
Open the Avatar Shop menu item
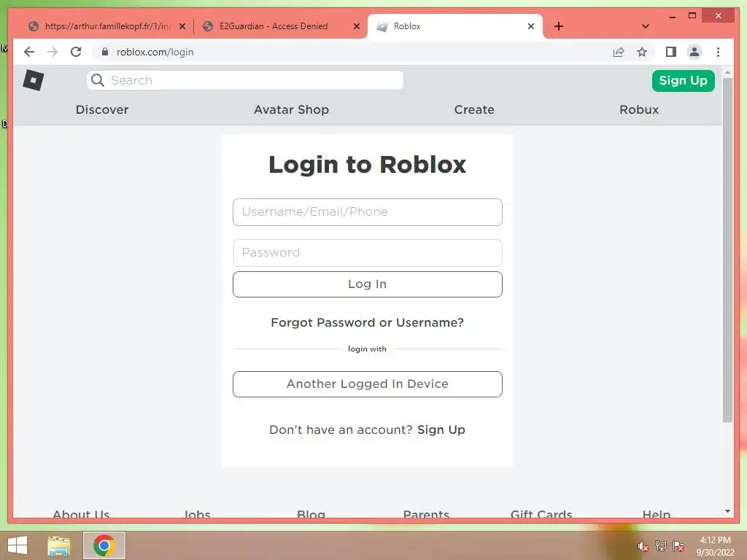point(291,109)
